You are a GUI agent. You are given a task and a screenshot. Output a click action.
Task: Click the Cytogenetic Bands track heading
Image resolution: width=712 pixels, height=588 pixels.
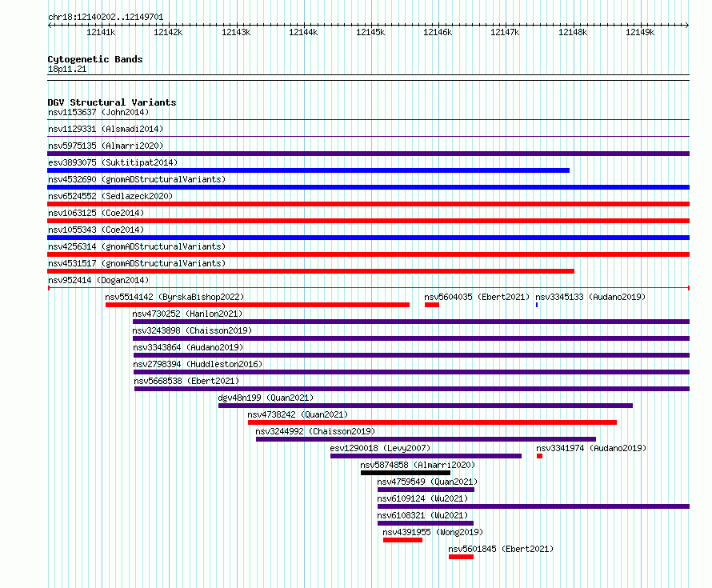(95, 59)
